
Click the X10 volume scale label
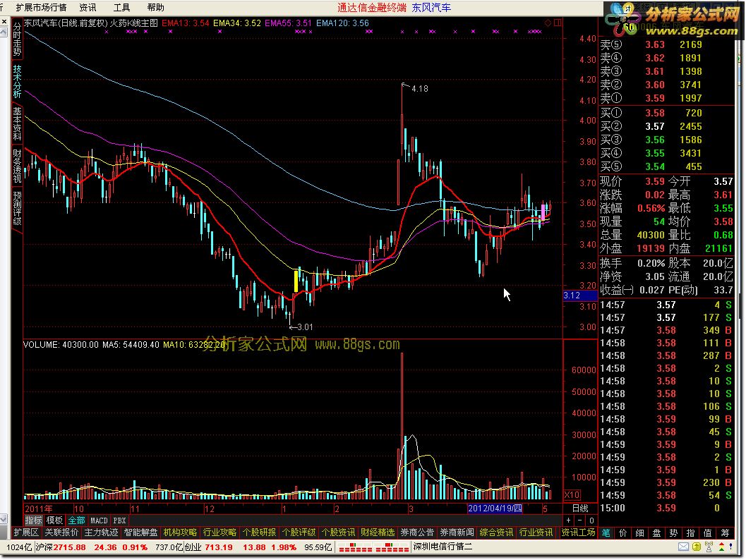[572, 494]
